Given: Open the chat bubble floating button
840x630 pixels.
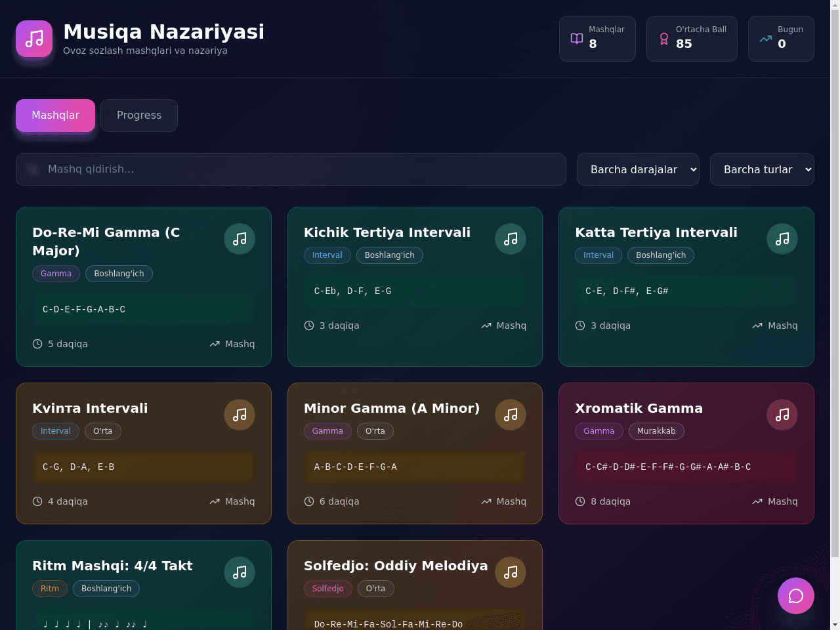Looking at the screenshot, I should (x=796, y=596).
